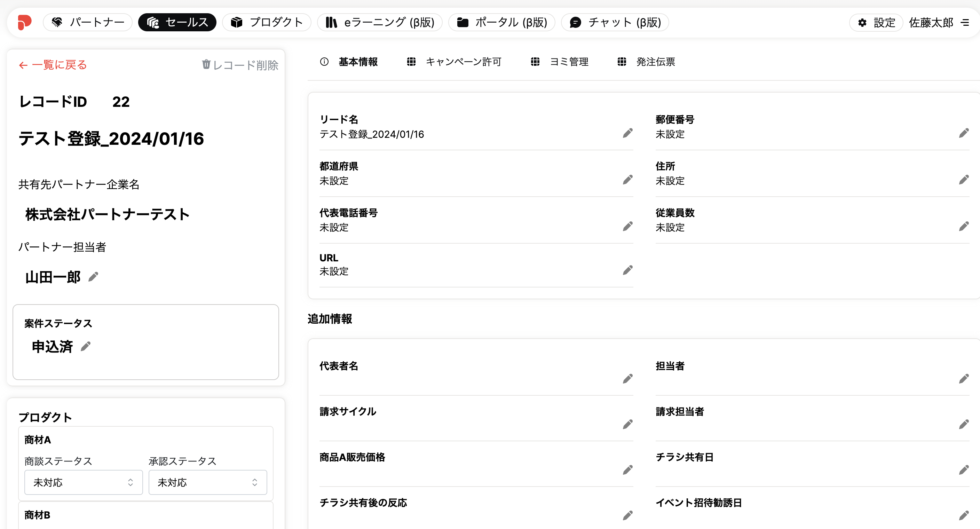Edit the 代表者名 pencil icon

628,379
